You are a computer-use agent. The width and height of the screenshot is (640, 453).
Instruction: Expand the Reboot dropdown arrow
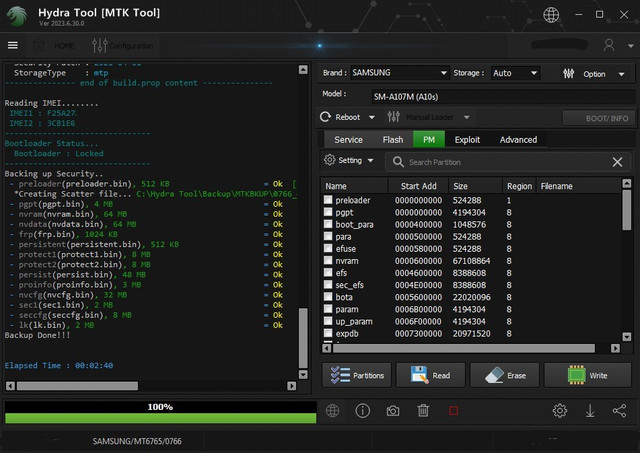(x=371, y=118)
